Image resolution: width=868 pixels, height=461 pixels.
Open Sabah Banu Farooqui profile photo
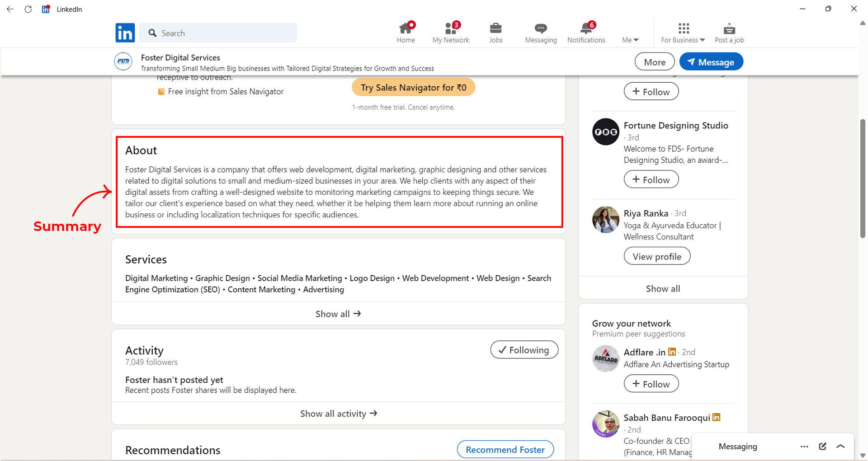click(x=605, y=424)
